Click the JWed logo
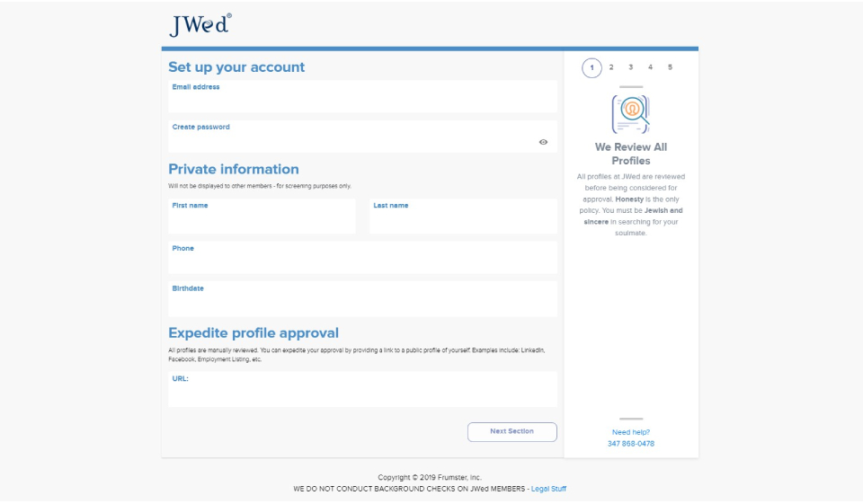 pyautogui.click(x=200, y=24)
